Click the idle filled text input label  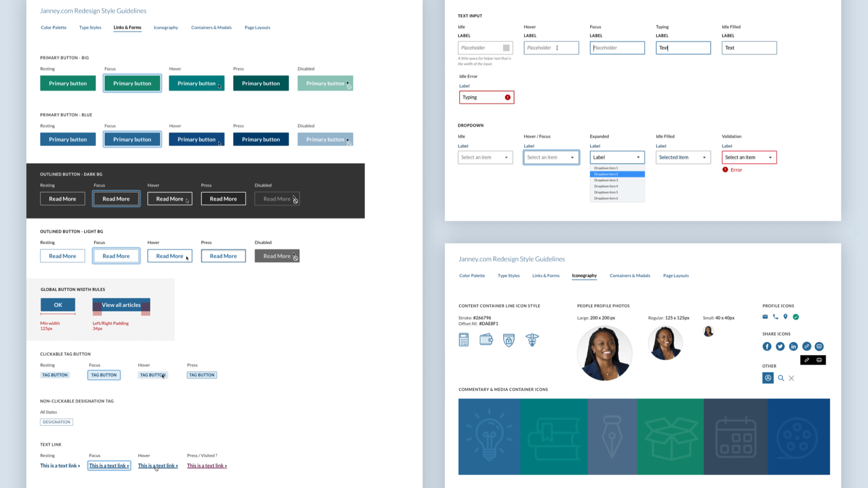pyautogui.click(x=728, y=36)
